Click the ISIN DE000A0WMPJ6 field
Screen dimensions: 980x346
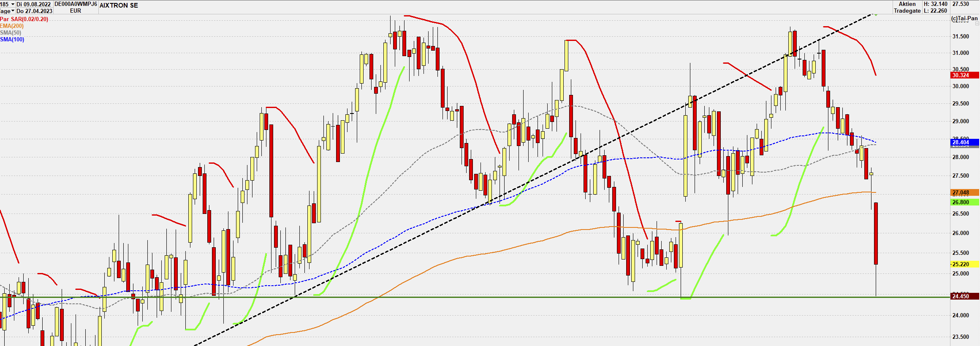pyautogui.click(x=76, y=4)
